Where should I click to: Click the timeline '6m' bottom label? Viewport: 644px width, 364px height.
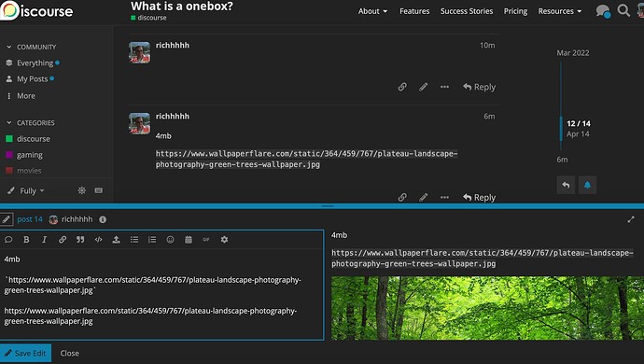(562, 160)
